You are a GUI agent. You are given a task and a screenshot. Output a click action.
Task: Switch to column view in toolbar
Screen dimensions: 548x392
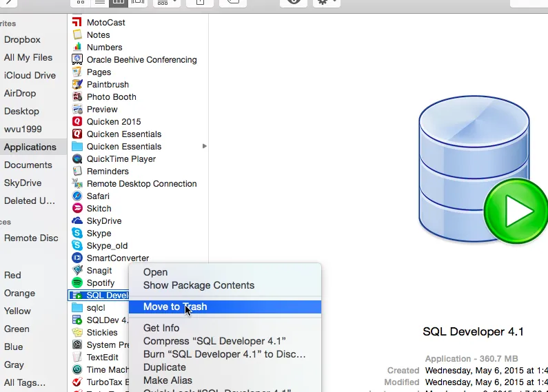[x=119, y=3]
